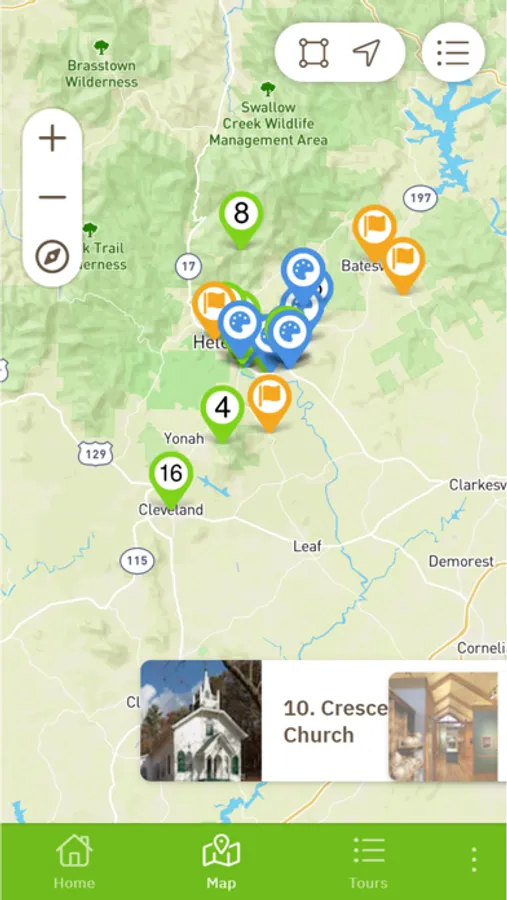Reset map orientation with compass icon

(52, 257)
